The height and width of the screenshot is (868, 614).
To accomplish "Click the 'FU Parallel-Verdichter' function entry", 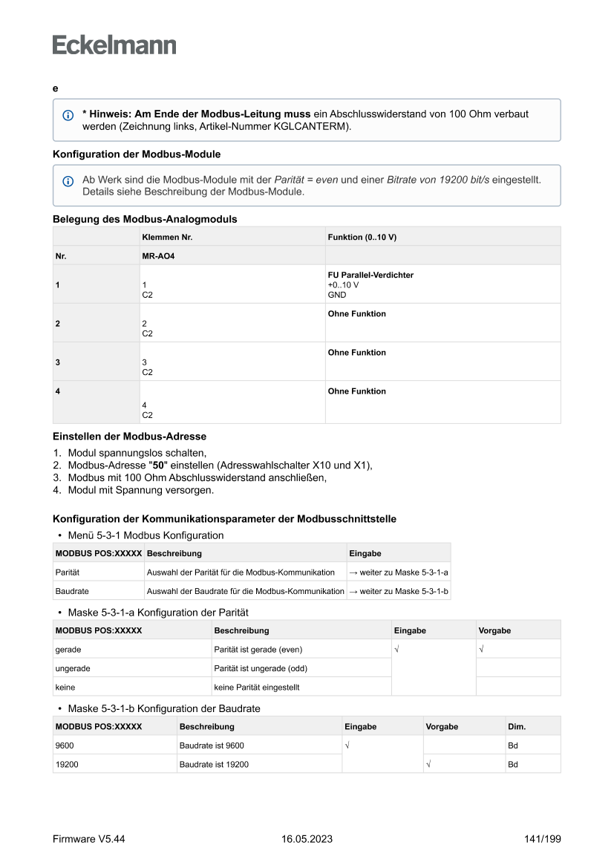I will 370,275.
